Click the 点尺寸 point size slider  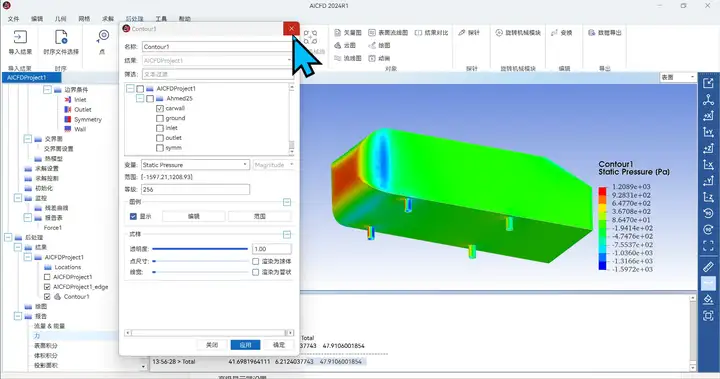click(x=200, y=261)
